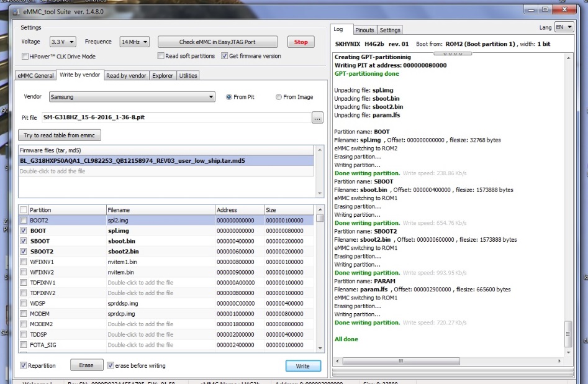
Task: Click the log horizontal scrollbar thumb
Action: pos(401,361)
